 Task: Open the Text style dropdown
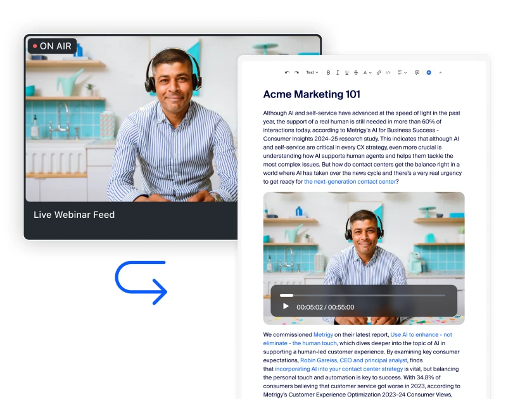pos(312,72)
